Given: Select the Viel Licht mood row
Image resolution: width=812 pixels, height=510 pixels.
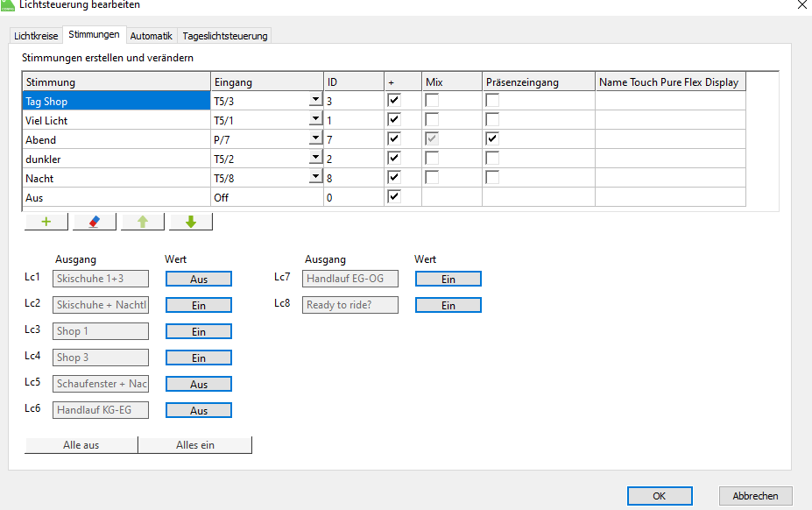Looking at the screenshot, I should [x=114, y=120].
